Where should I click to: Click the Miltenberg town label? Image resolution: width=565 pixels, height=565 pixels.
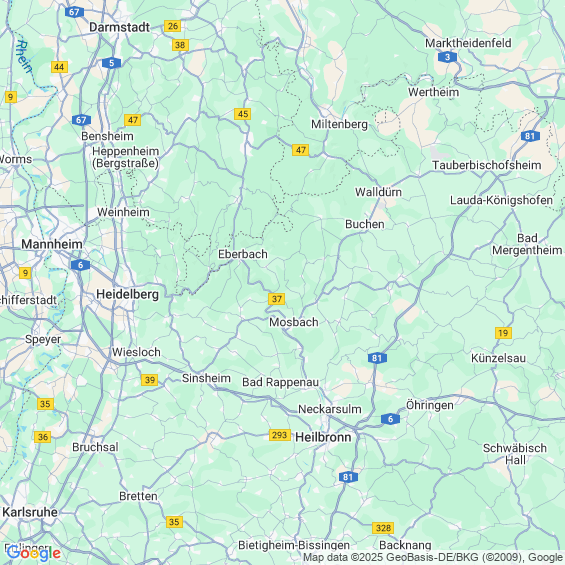[339, 124]
